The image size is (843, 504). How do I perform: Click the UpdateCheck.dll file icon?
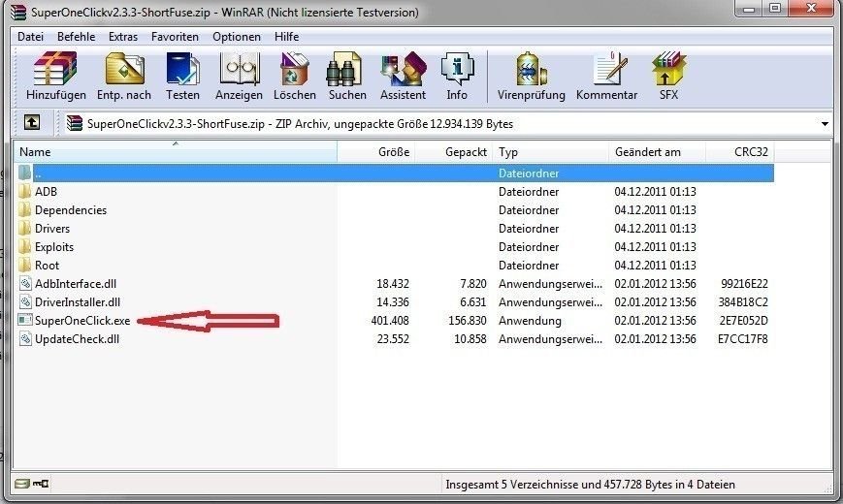[25, 339]
